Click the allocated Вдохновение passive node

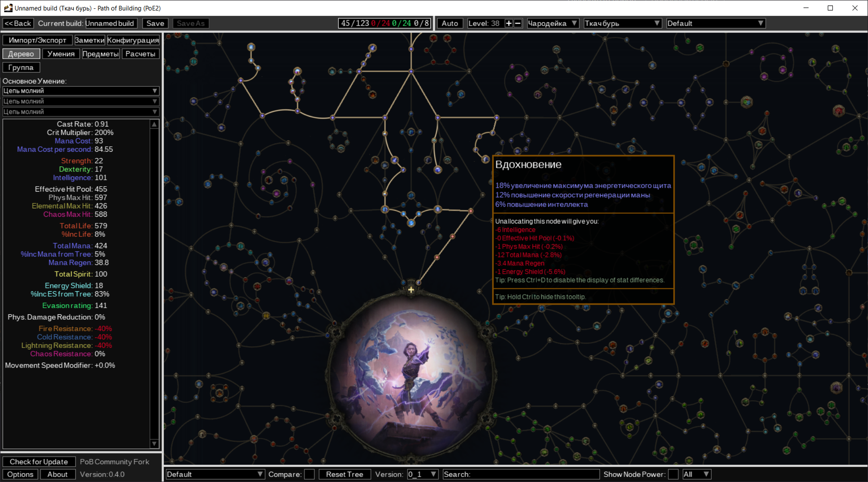pyautogui.click(x=485, y=159)
